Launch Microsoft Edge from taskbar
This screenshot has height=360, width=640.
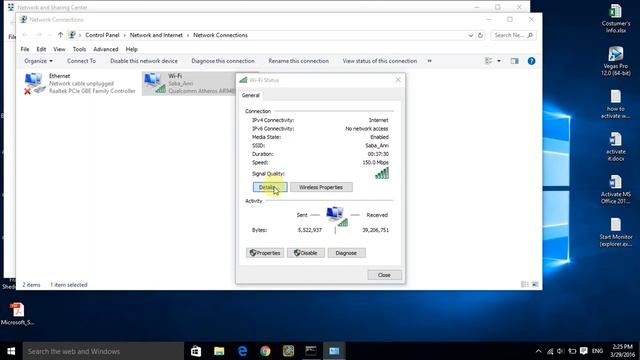point(242,351)
